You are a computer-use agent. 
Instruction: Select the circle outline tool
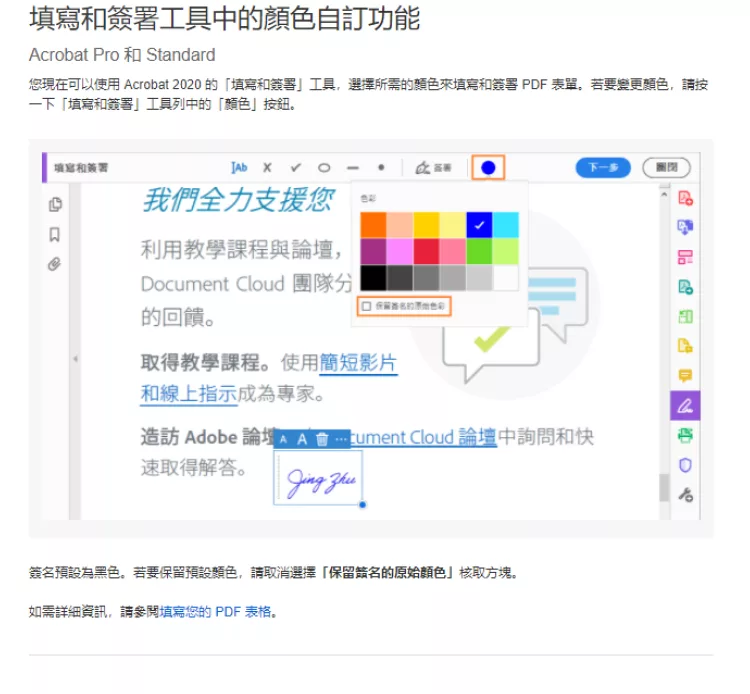point(324,168)
